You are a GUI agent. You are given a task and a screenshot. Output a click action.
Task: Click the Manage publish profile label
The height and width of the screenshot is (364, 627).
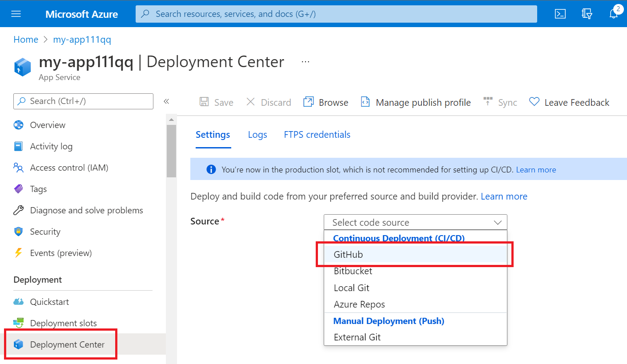point(423,103)
